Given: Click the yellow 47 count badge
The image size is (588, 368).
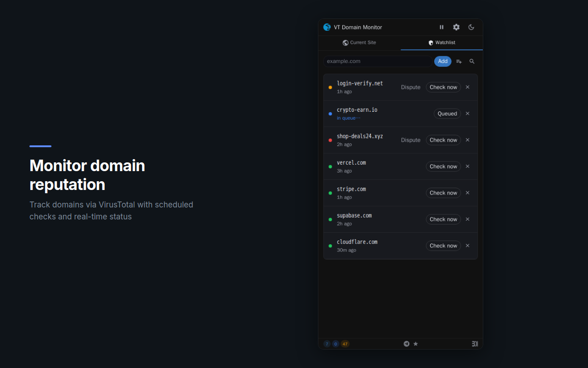Looking at the screenshot, I should [x=345, y=344].
